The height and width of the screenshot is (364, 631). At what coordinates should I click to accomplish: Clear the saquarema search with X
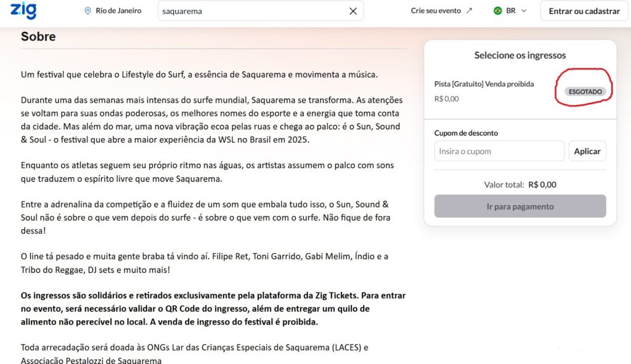pos(353,11)
